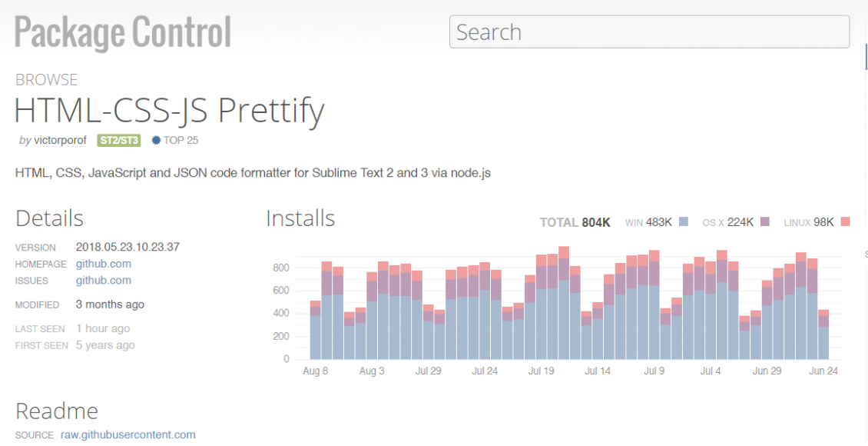Screen dimensions: 868x446
Task: Click the Package Control logo
Action: tap(123, 32)
